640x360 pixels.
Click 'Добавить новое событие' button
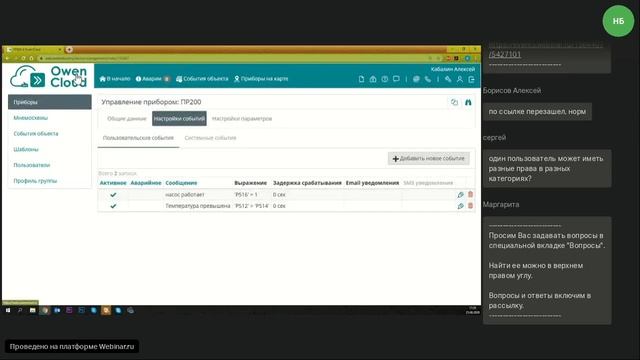429,158
